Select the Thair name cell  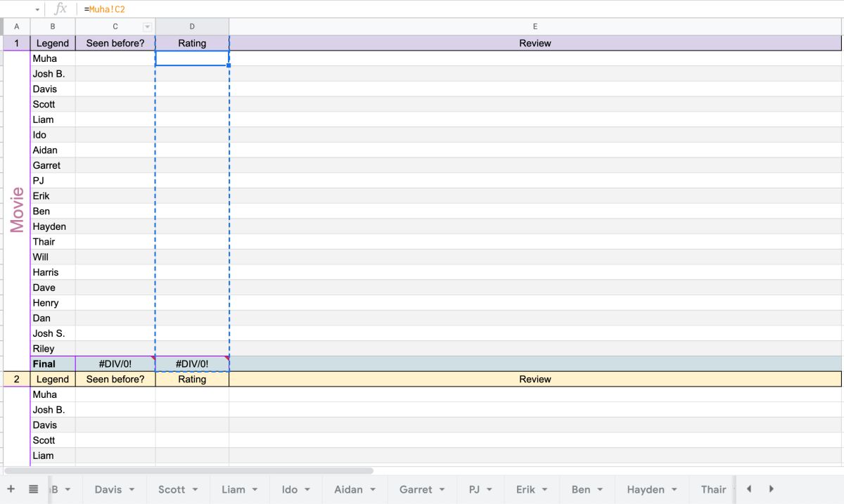(x=53, y=242)
